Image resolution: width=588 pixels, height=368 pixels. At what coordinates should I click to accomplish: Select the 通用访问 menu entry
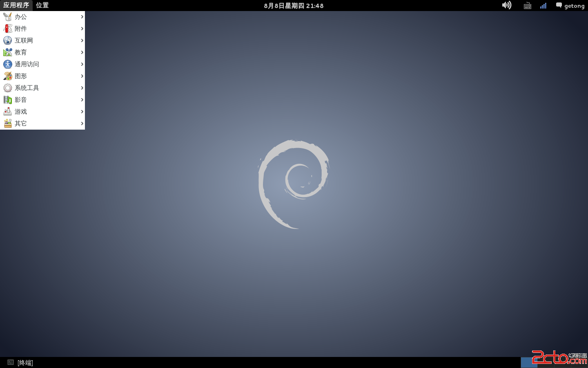pyautogui.click(x=42, y=64)
